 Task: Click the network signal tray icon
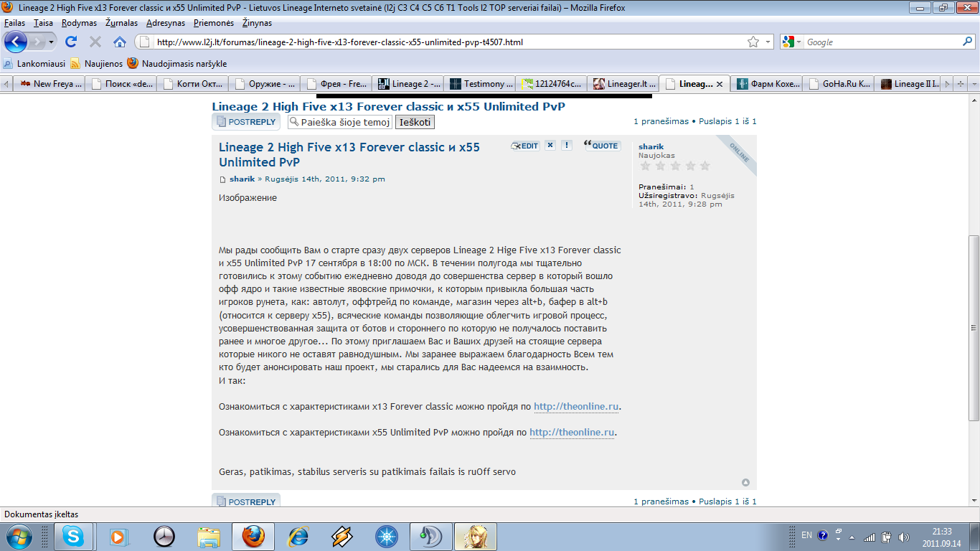tap(870, 536)
